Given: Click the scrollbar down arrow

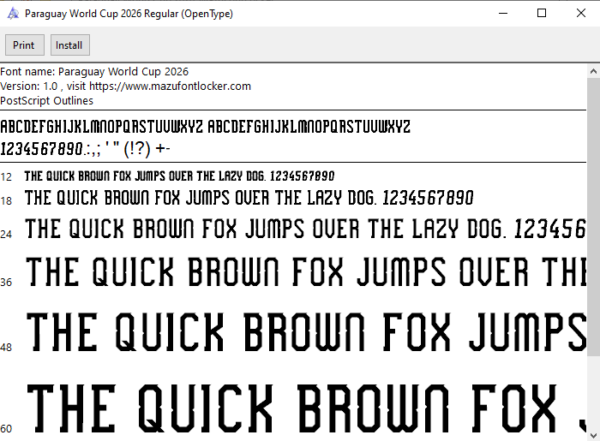Looking at the screenshot, I should pyautogui.click(x=593, y=435).
